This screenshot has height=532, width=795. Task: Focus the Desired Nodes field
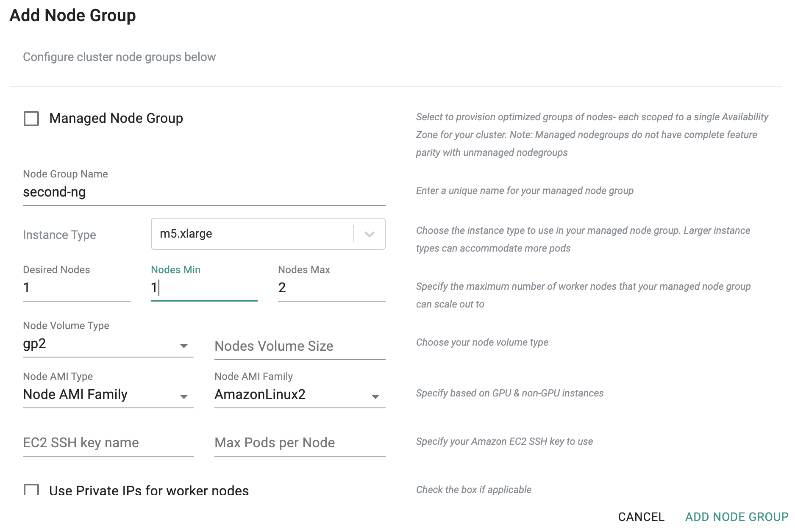[76, 288]
